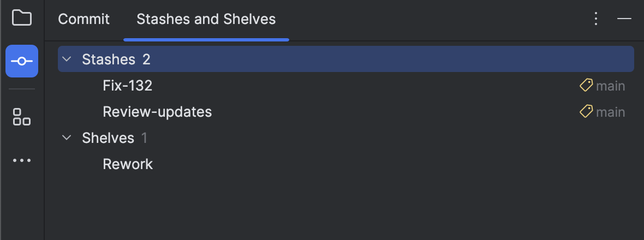Viewport: 644px width, 240px height.
Task: Select the Stashes and Shelves tab
Action: (206, 20)
